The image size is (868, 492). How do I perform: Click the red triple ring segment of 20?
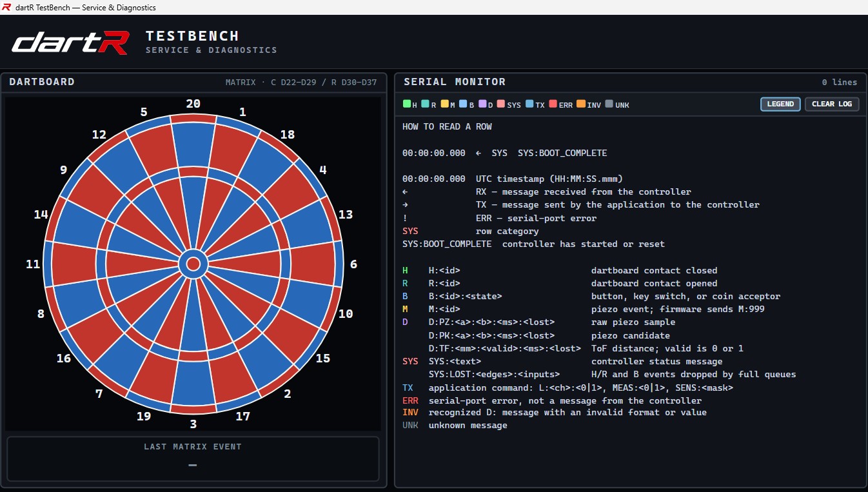click(193, 172)
